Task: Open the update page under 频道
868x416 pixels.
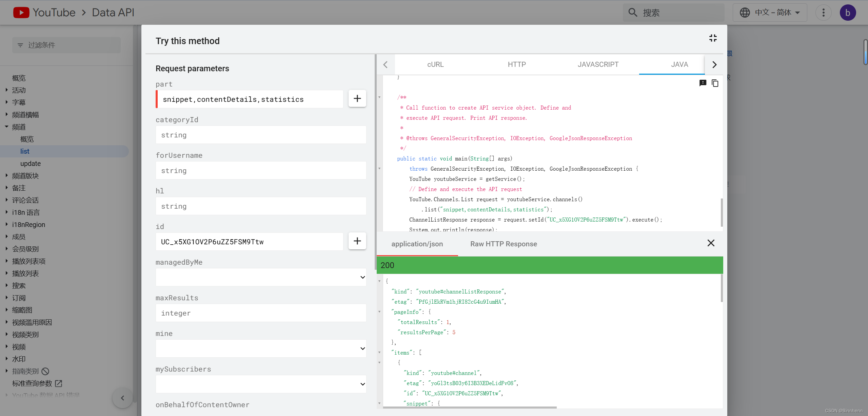Action: [31, 164]
